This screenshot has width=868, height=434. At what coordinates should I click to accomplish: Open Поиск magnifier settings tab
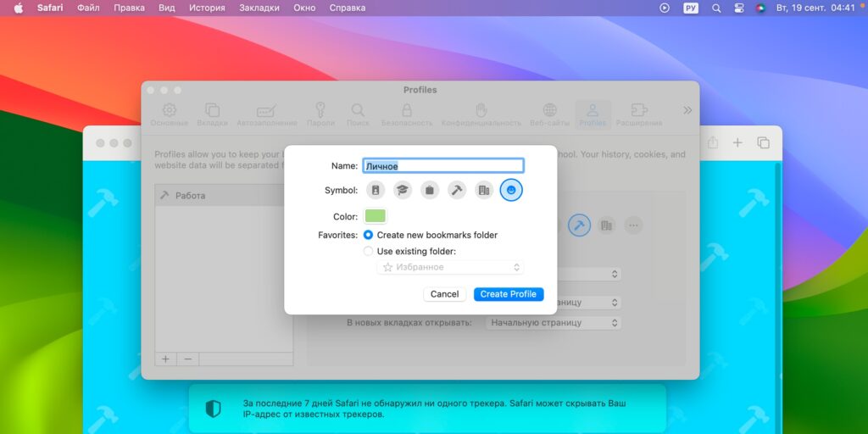coord(358,115)
